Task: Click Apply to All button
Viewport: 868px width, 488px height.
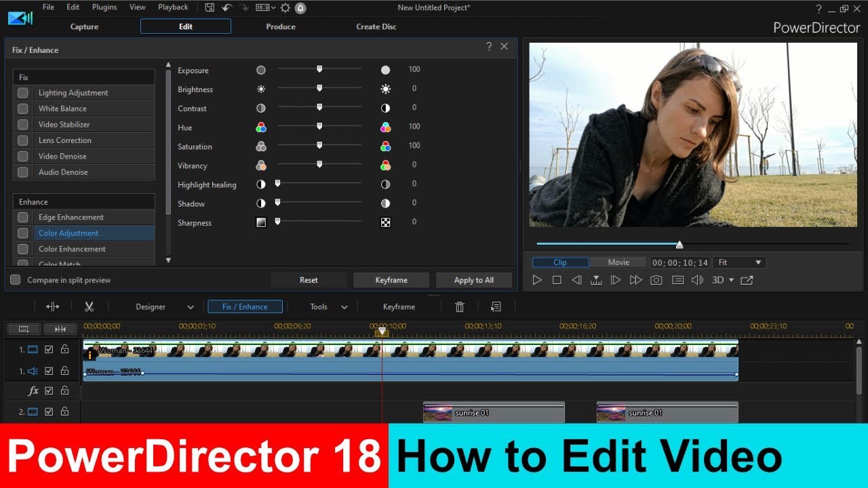Action: click(x=474, y=281)
